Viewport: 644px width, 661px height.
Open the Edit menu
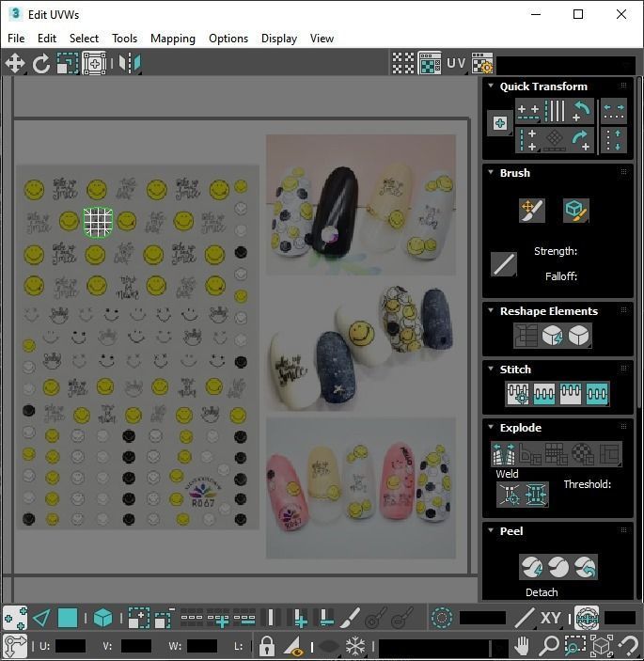47,39
